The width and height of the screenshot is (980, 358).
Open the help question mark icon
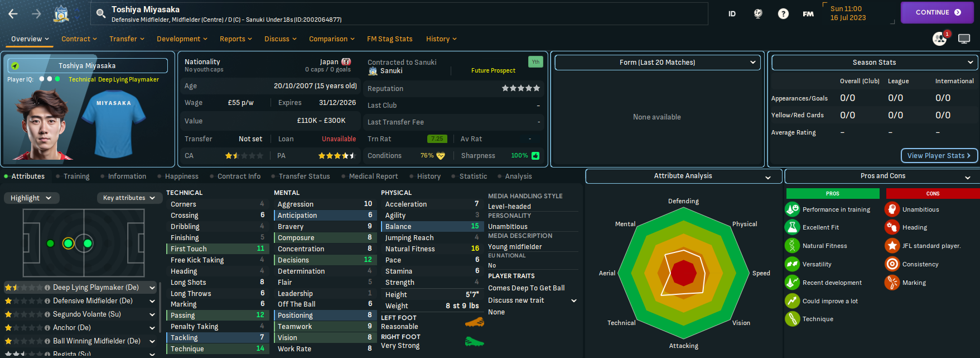tap(783, 14)
